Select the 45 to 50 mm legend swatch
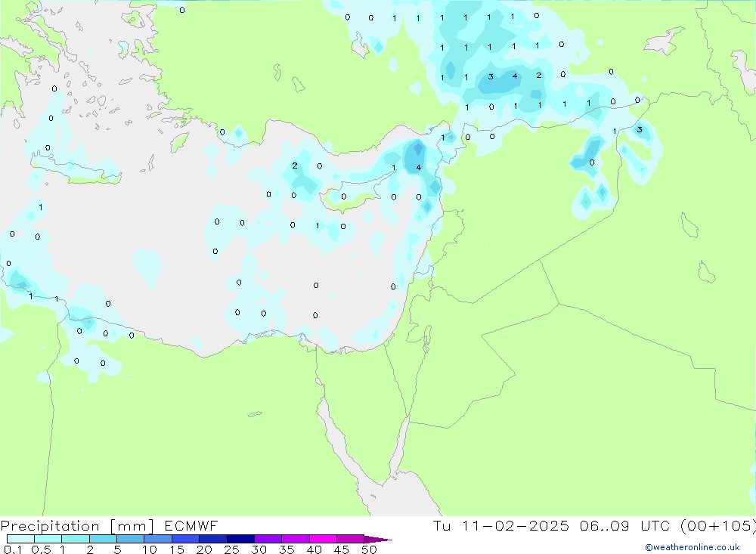The height and width of the screenshot is (554, 756). coord(351,539)
